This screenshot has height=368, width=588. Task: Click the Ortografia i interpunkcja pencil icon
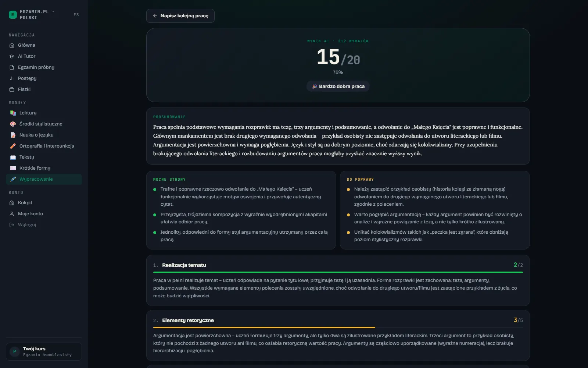[13, 146]
